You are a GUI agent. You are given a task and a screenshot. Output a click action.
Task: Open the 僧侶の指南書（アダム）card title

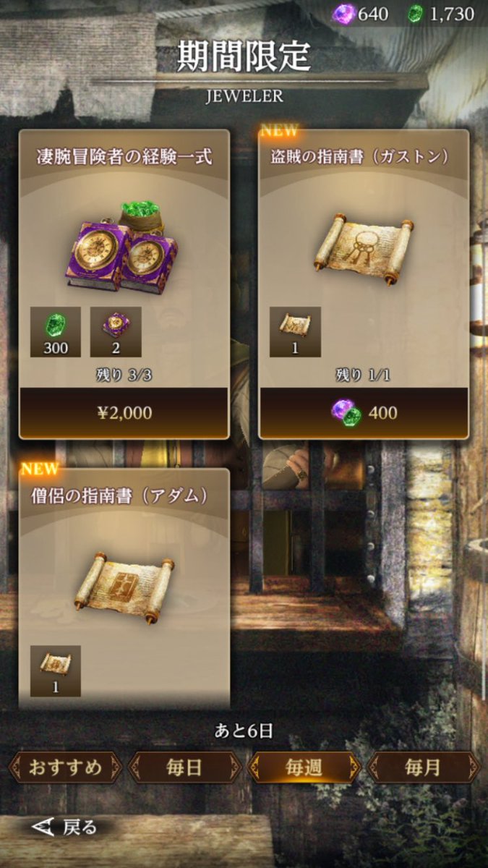point(124,495)
